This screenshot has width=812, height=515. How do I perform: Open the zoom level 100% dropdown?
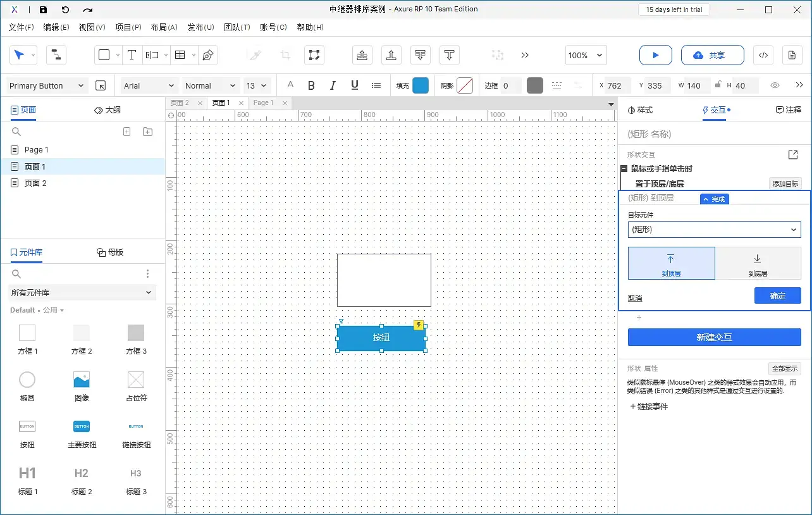click(586, 55)
